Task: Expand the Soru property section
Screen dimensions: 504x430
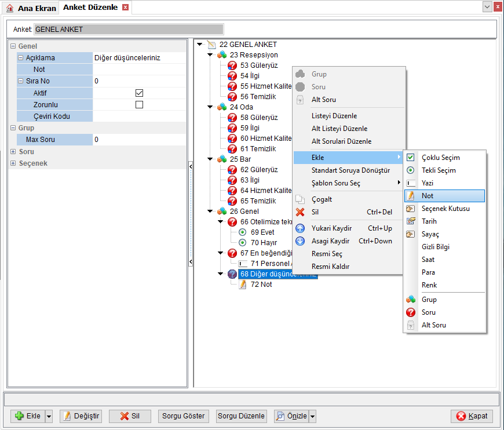Action: pyautogui.click(x=13, y=151)
